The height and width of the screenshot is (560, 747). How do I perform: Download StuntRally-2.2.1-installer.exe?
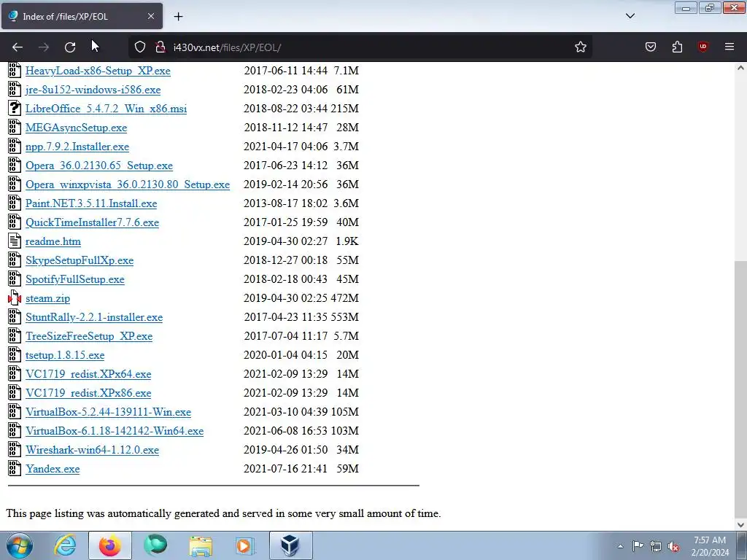click(94, 317)
